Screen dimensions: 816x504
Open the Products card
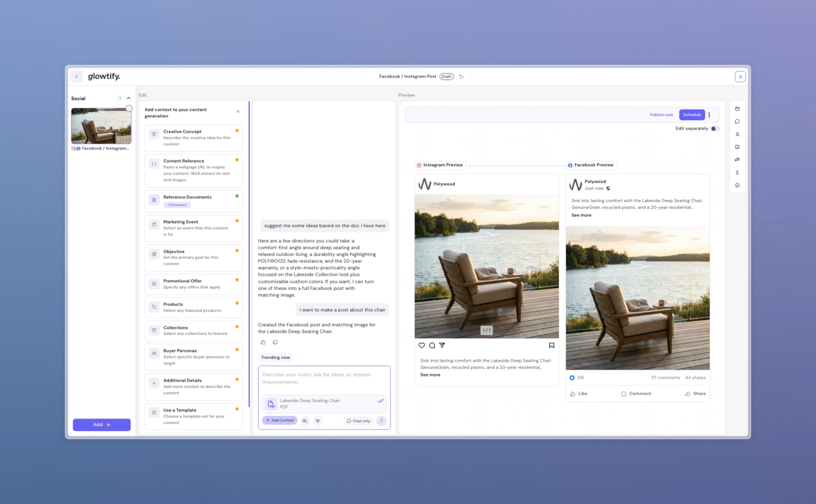click(x=193, y=307)
